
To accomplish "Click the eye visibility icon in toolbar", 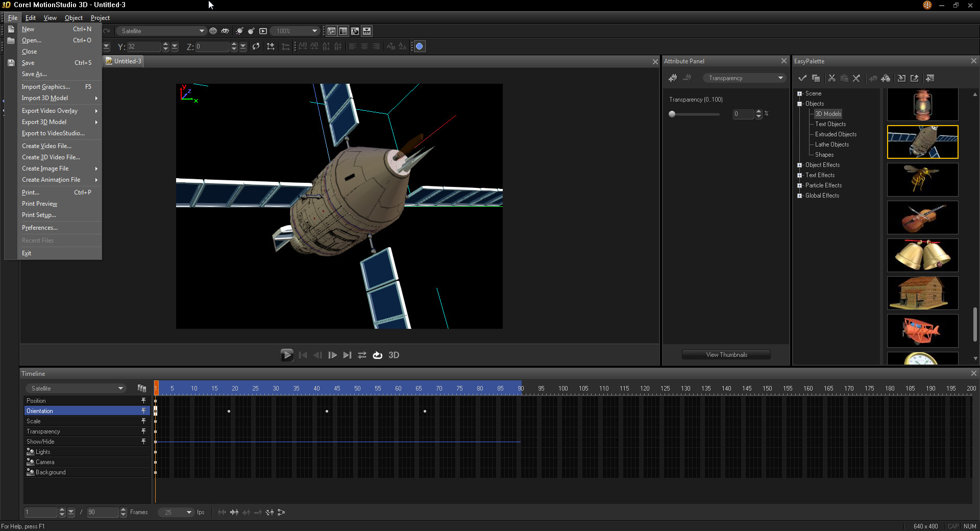I will pyautogui.click(x=225, y=31).
